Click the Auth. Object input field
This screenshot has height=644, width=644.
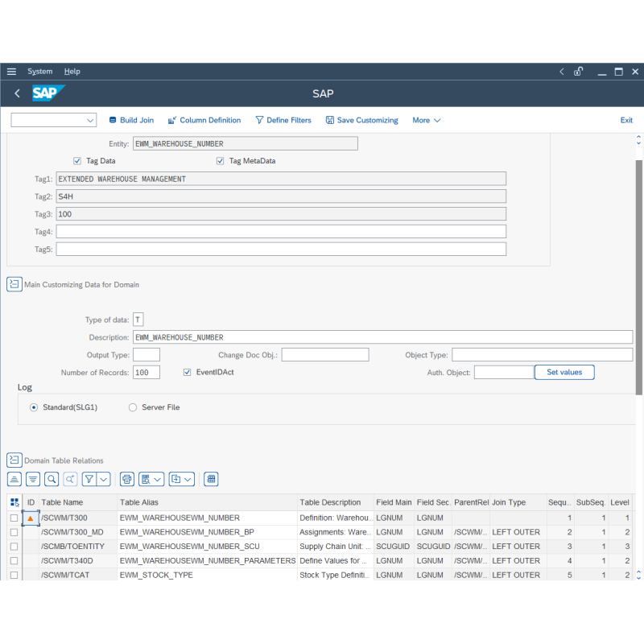504,373
